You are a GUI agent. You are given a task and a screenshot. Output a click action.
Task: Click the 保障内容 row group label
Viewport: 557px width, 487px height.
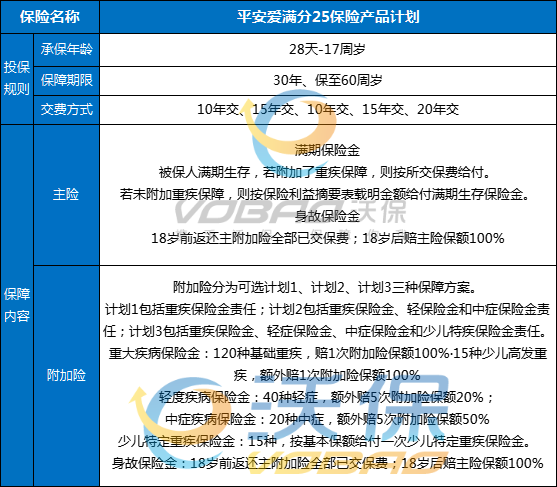tap(17, 305)
